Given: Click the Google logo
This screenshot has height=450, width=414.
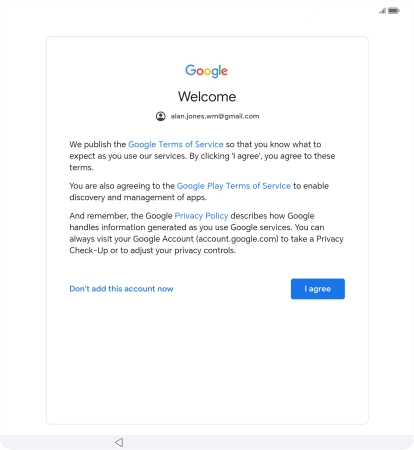Looking at the screenshot, I should click(207, 71).
